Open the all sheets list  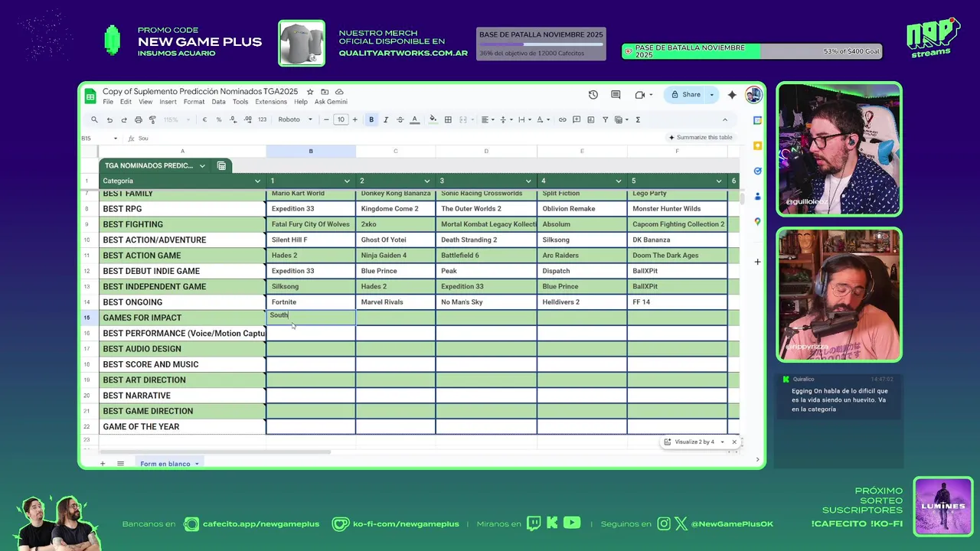click(x=120, y=464)
